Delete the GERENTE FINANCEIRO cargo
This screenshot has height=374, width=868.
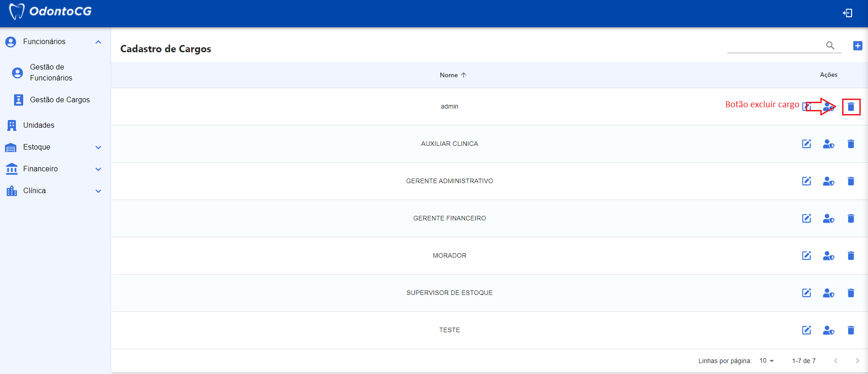pos(851,219)
